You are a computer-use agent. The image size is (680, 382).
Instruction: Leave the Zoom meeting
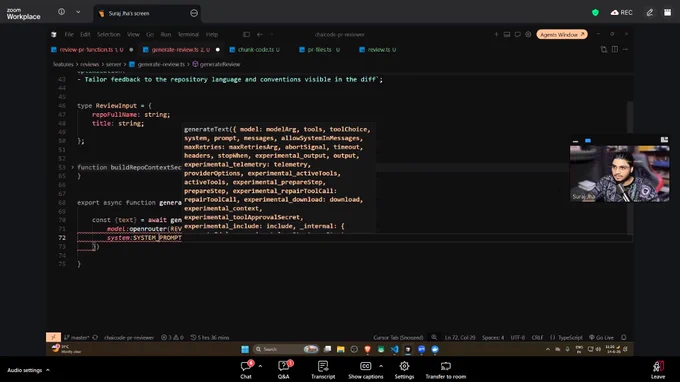point(658,370)
